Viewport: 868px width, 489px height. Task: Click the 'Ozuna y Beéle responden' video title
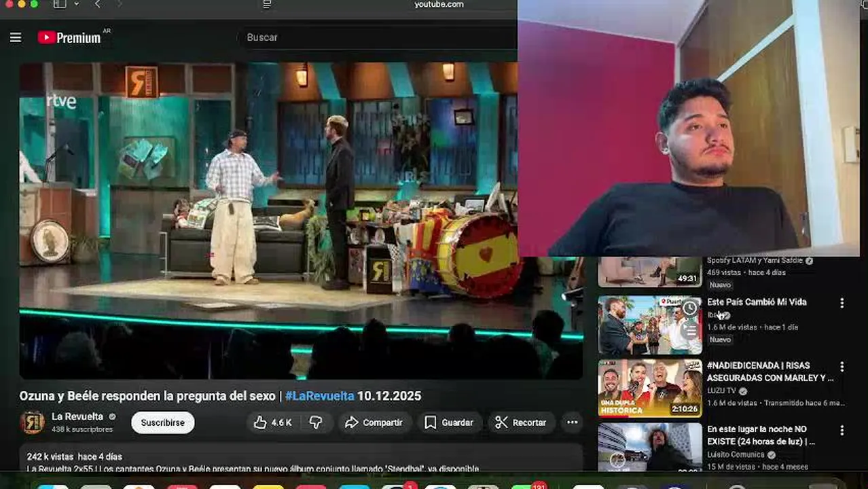(220, 396)
